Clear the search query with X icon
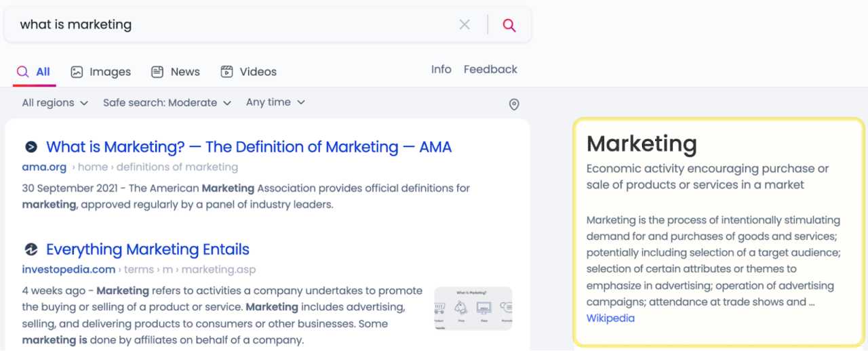Viewport: 868px width, 351px height. (465, 25)
